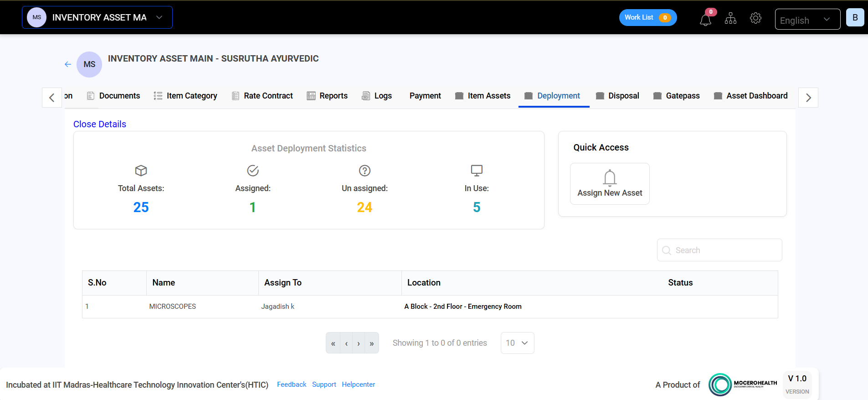This screenshot has width=868, height=400.
Task: Click the Close Details link
Action: pyautogui.click(x=100, y=124)
